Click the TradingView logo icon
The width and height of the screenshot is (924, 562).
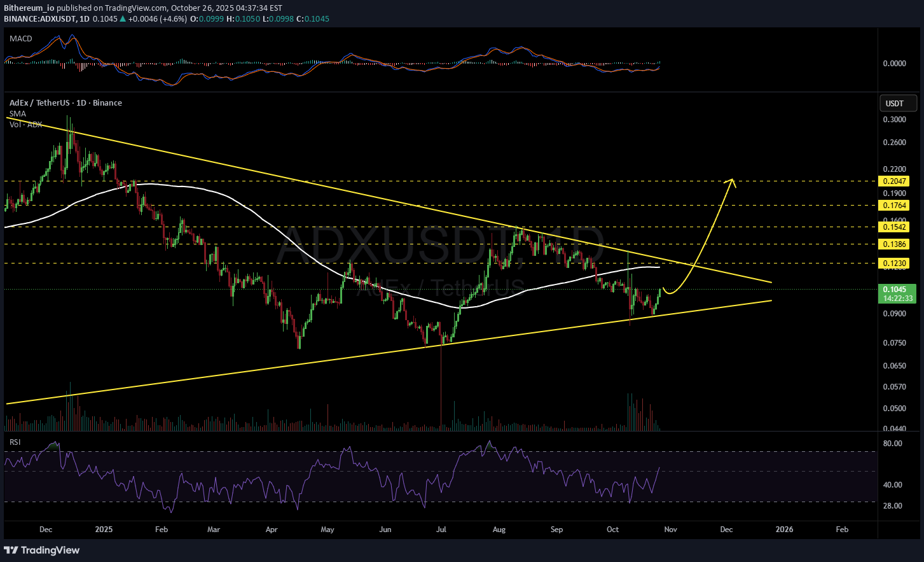(11, 550)
